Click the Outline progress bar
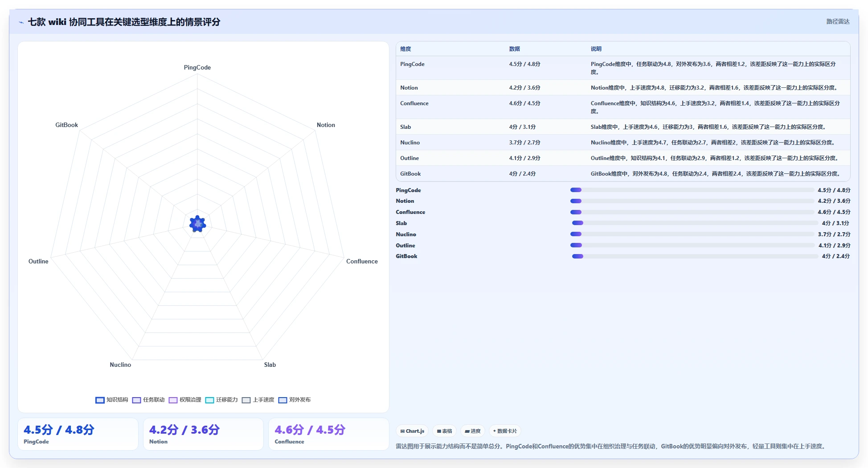Viewport: 868px width, 468px height. point(692,245)
